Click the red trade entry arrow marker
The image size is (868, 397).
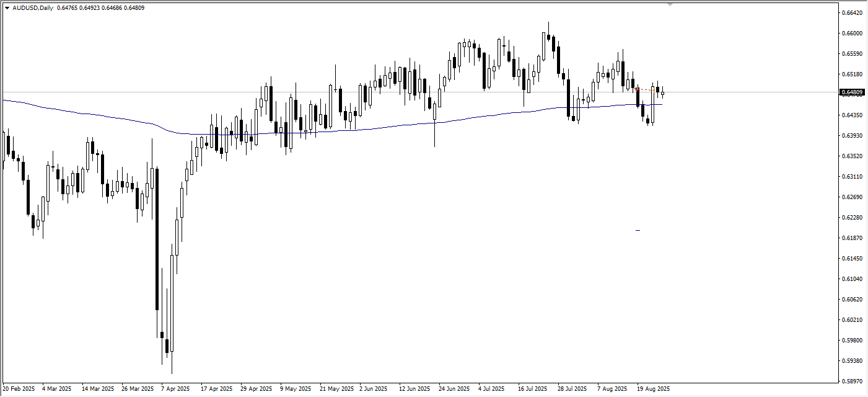pos(637,89)
